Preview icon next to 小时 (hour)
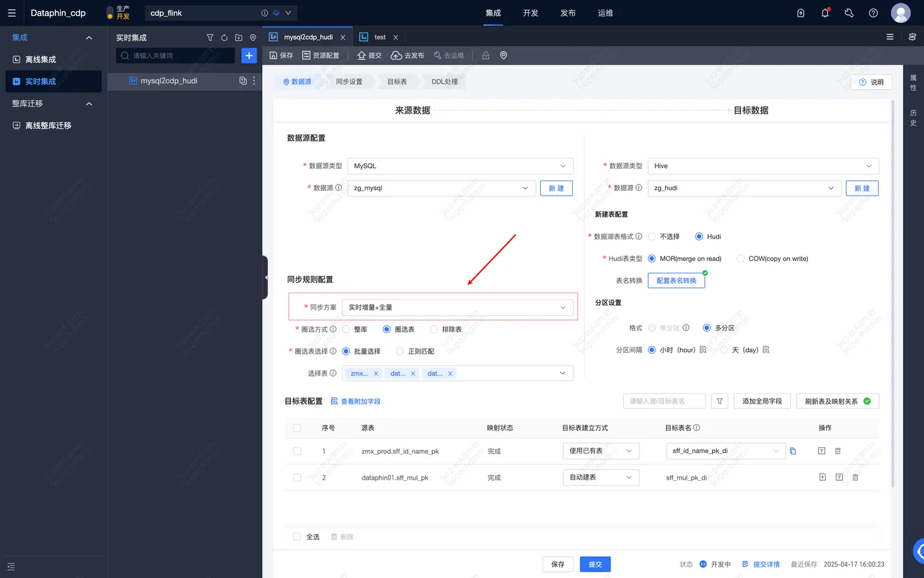The image size is (924, 578). [703, 349]
